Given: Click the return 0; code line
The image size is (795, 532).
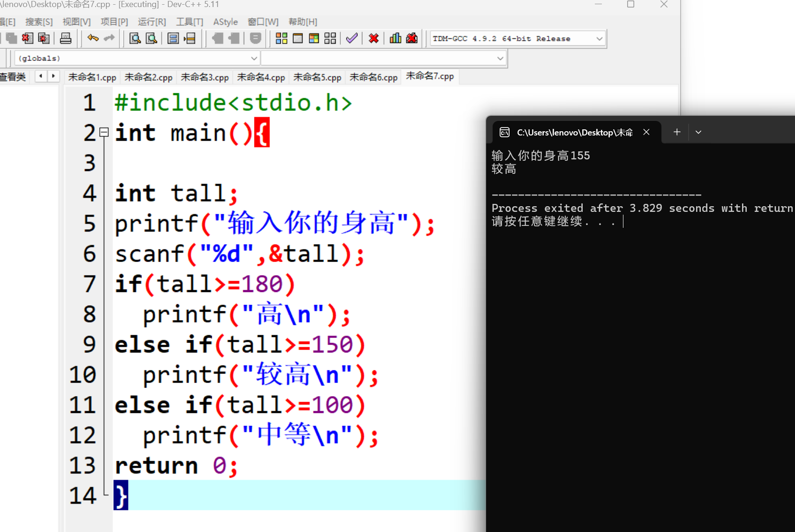Looking at the screenshot, I should coord(176,465).
